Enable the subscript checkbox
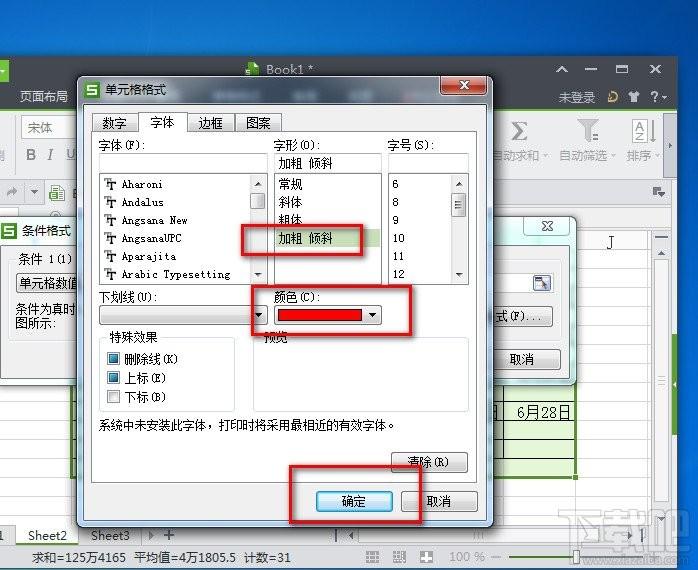The height and width of the screenshot is (570, 698). point(114,396)
